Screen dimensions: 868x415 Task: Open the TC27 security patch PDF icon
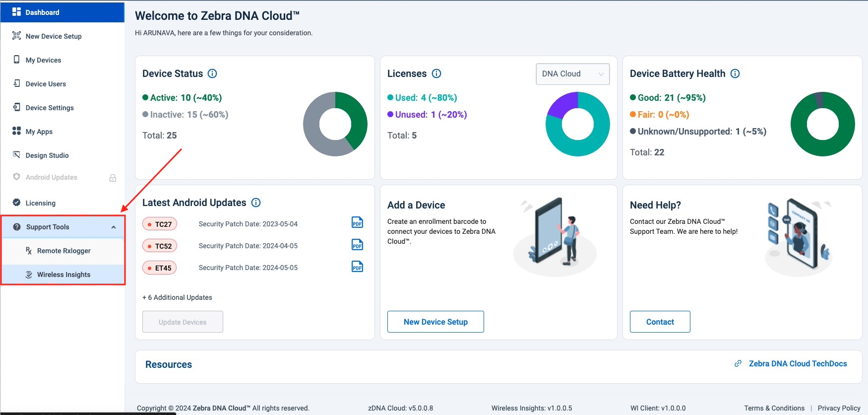tap(357, 223)
